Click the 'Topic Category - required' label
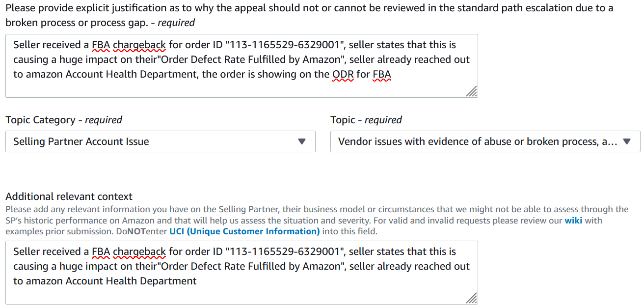This screenshot has height=307, width=644. click(64, 120)
